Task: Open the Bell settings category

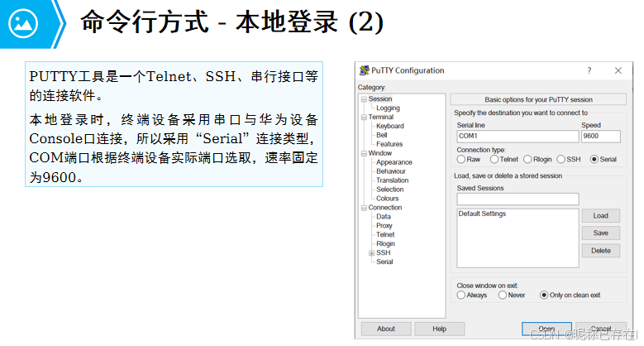Action: (382, 135)
